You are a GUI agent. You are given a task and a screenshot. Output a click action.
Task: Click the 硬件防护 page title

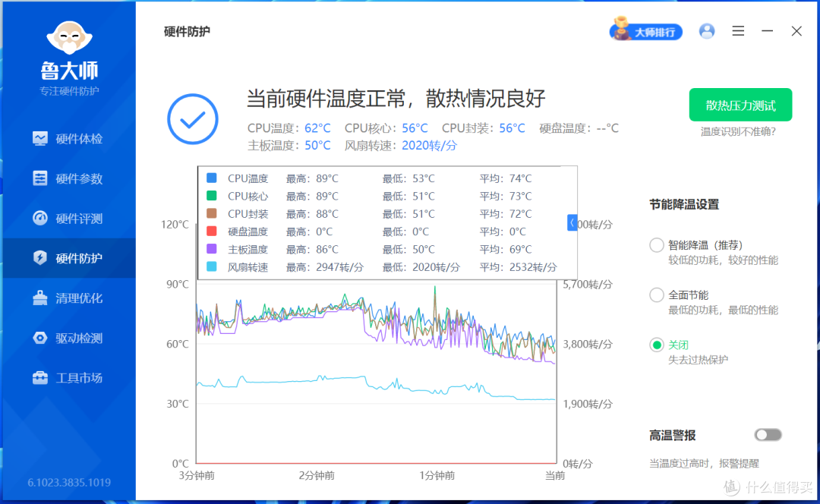pos(187,31)
